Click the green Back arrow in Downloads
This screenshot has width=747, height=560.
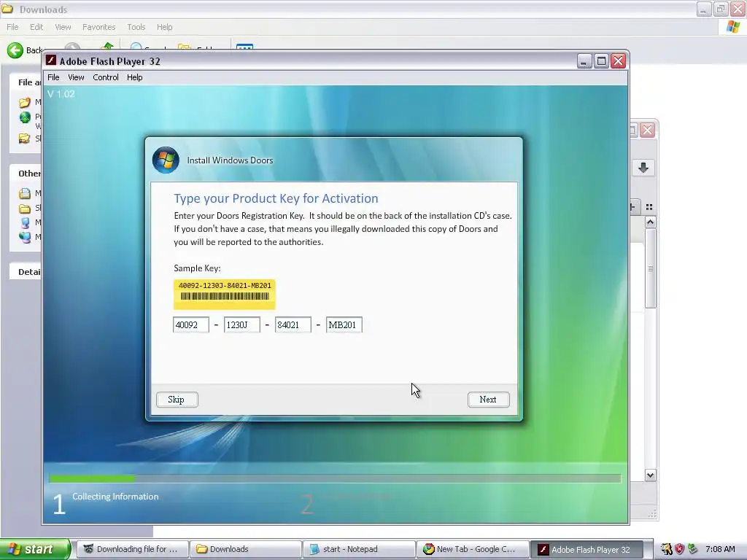pyautogui.click(x=15, y=50)
